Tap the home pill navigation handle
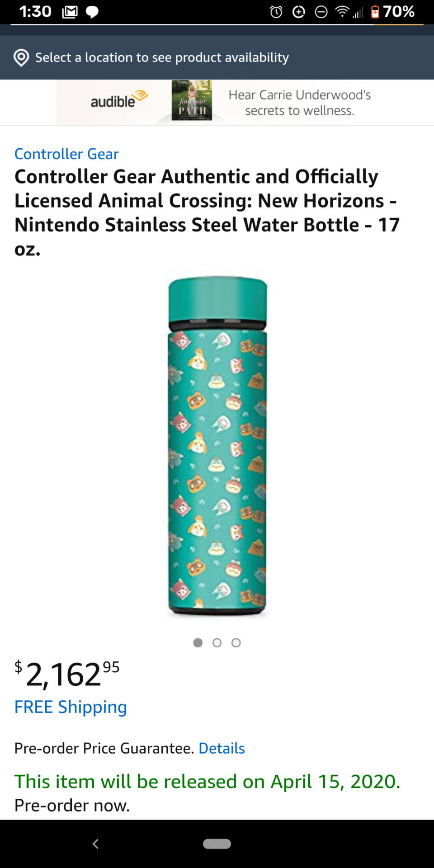The width and height of the screenshot is (434, 868). [x=217, y=844]
